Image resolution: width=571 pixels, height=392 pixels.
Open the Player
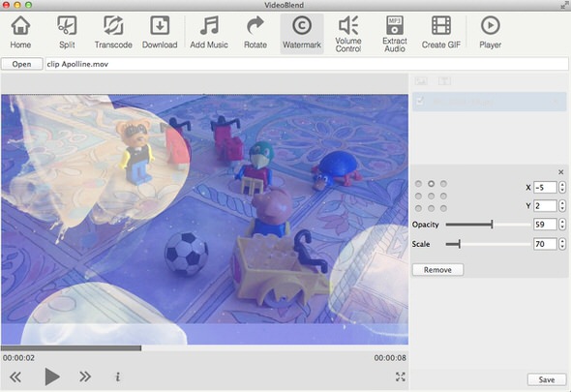coord(490,33)
